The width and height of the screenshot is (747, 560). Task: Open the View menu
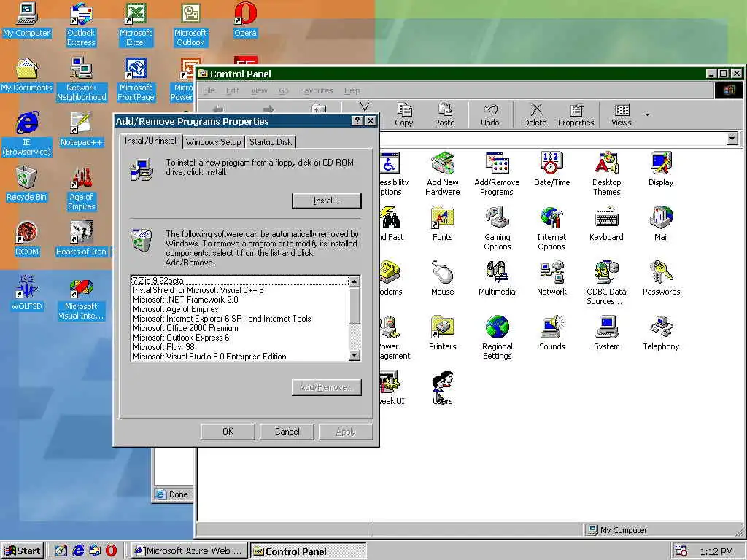pyautogui.click(x=259, y=90)
